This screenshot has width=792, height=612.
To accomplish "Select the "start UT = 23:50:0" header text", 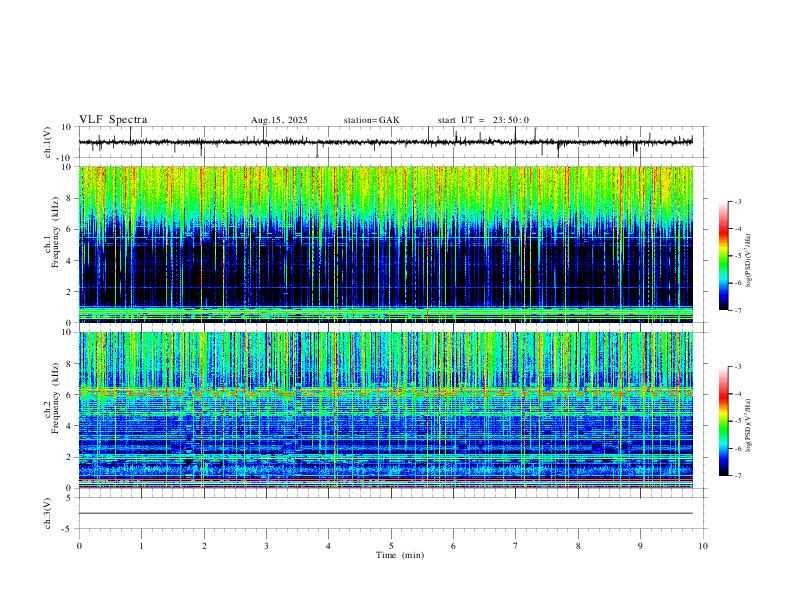I will point(483,120).
